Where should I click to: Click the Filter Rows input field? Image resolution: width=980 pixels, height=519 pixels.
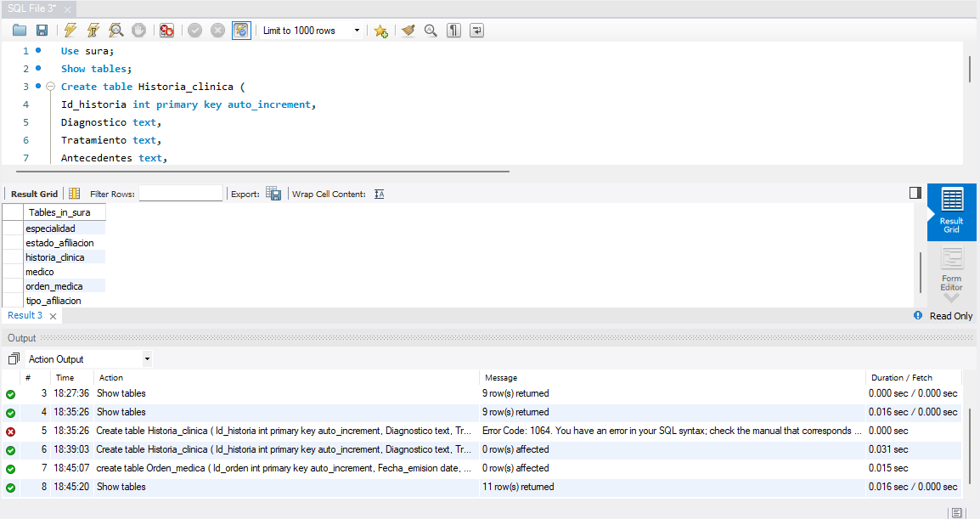(181, 194)
